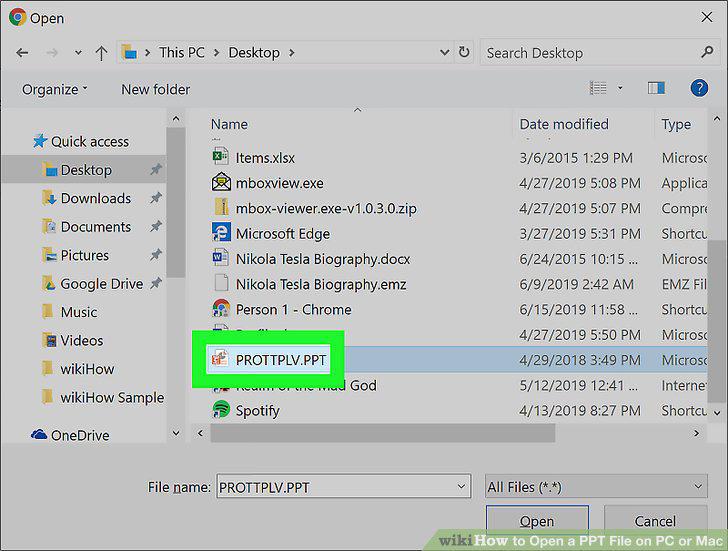Select the Spotify shortcut icon
Screen dimensions: 728x551
coord(221,409)
